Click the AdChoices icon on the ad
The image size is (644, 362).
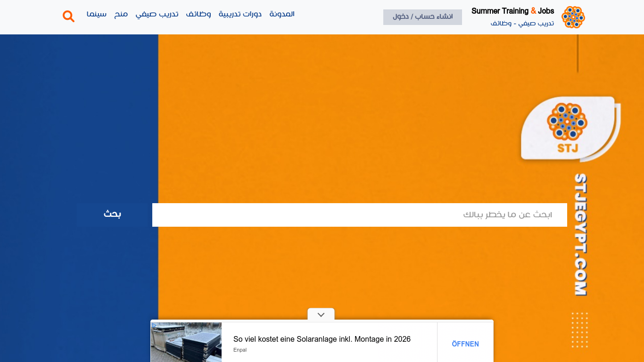pyautogui.click(x=154, y=325)
